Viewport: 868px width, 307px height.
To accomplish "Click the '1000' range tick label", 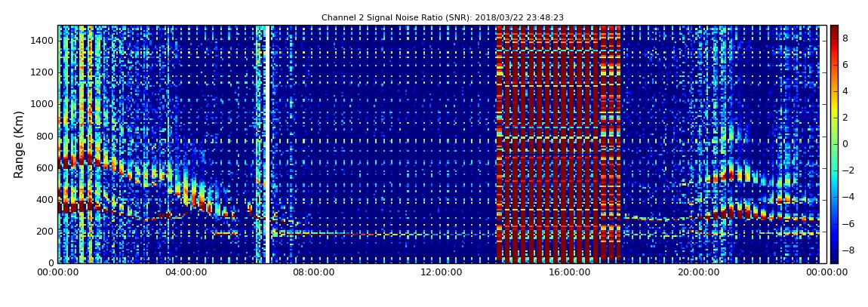I will (x=43, y=104).
